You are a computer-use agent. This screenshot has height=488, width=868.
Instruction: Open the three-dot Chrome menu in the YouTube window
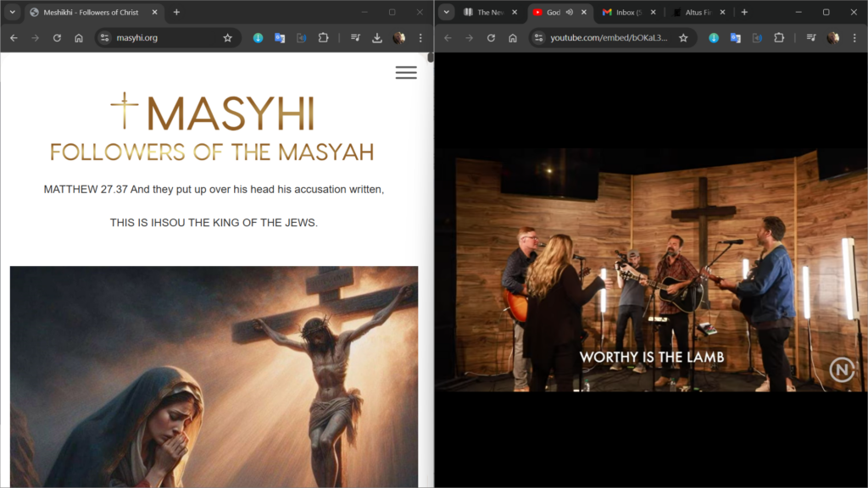(x=854, y=38)
